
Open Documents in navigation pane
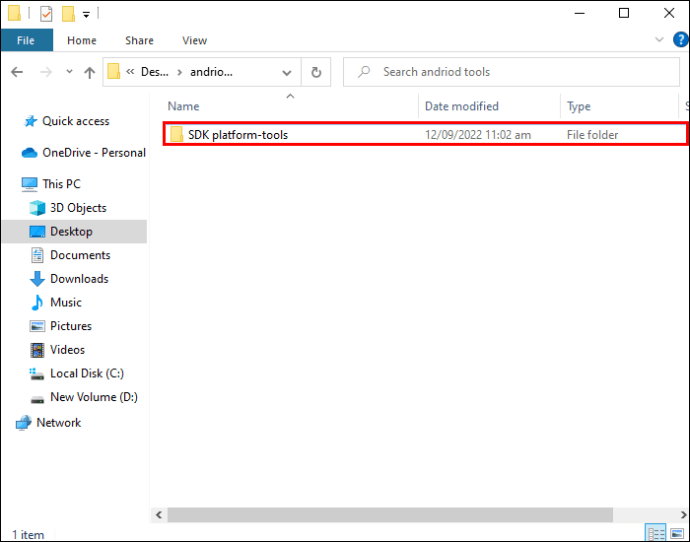[70, 255]
